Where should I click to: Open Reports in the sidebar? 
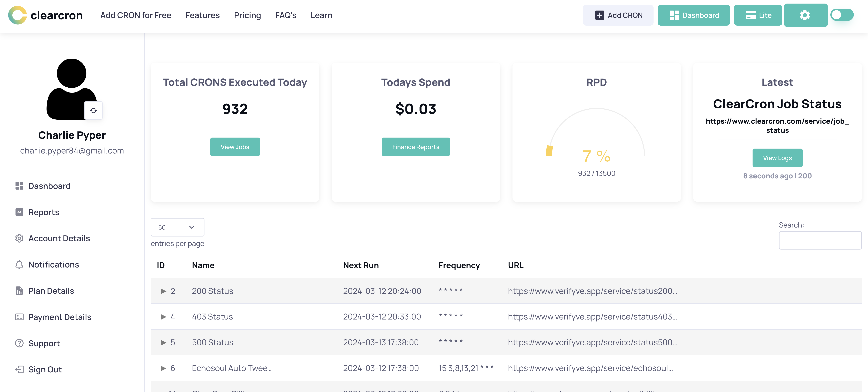[x=44, y=212]
